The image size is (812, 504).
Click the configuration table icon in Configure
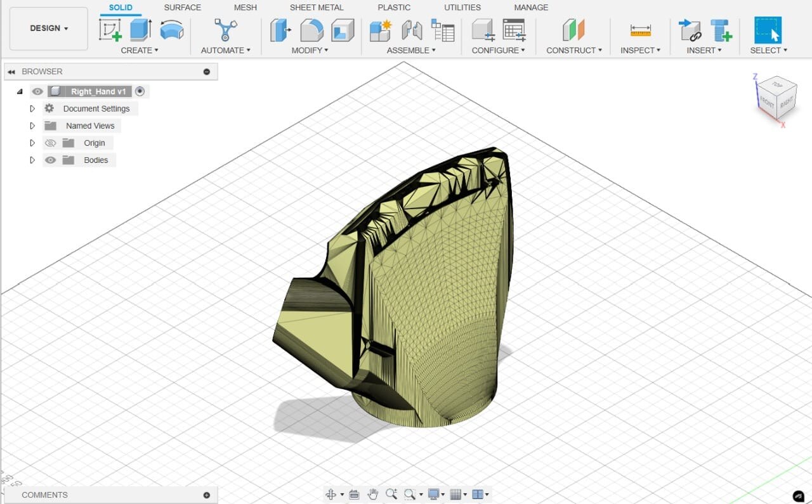coord(514,30)
